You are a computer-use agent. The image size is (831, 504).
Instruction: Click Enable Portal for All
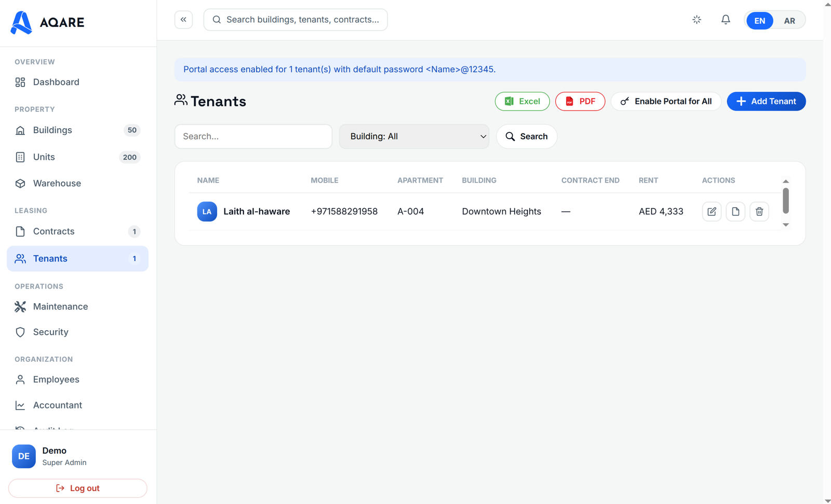click(666, 101)
